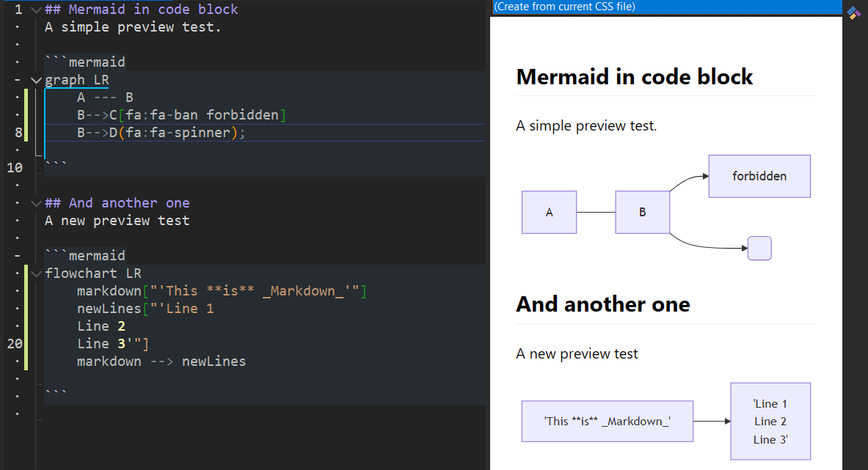
Task: Click the 'markdown --> newLines' code line
Action: tap(161, 361)
